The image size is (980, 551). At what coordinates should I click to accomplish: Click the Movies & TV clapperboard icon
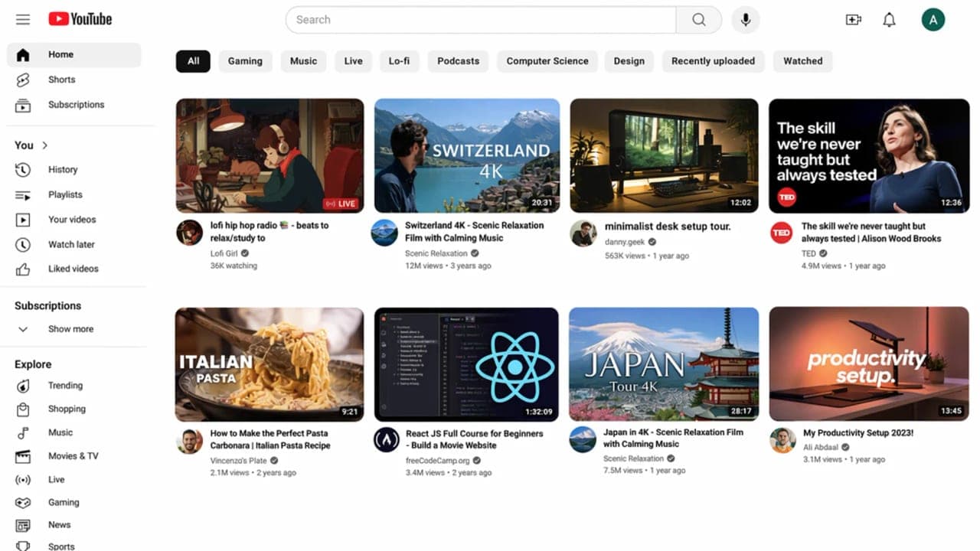23,456
